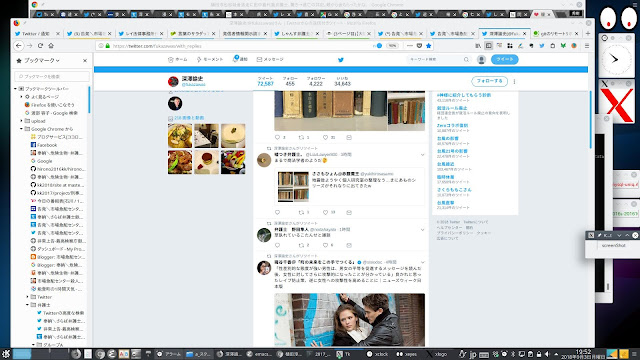Screen dimensions: 640x360
Task: Open the account profile avatar menu
Action: [481, 60]
